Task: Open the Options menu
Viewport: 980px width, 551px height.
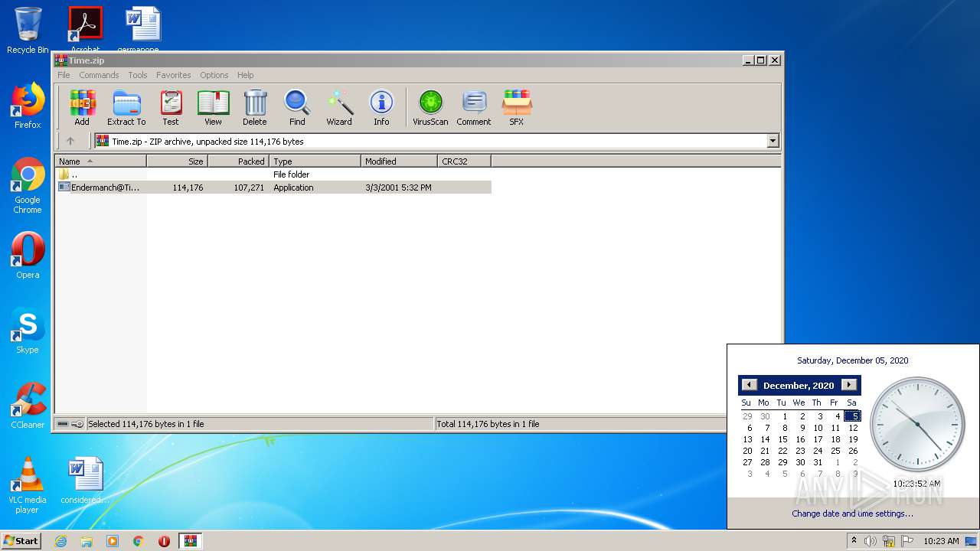Action: pos(214,75)
